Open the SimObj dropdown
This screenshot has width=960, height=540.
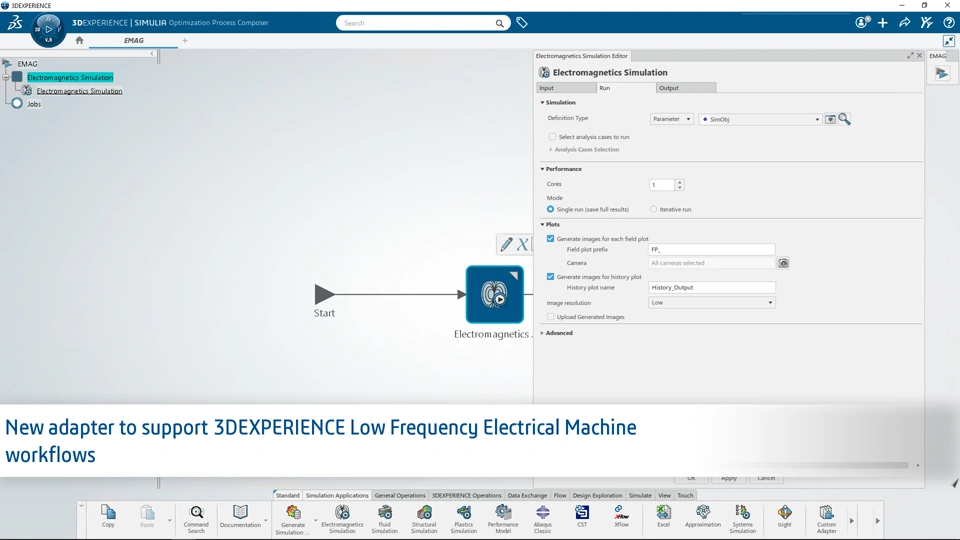click(x=760, y=119)
